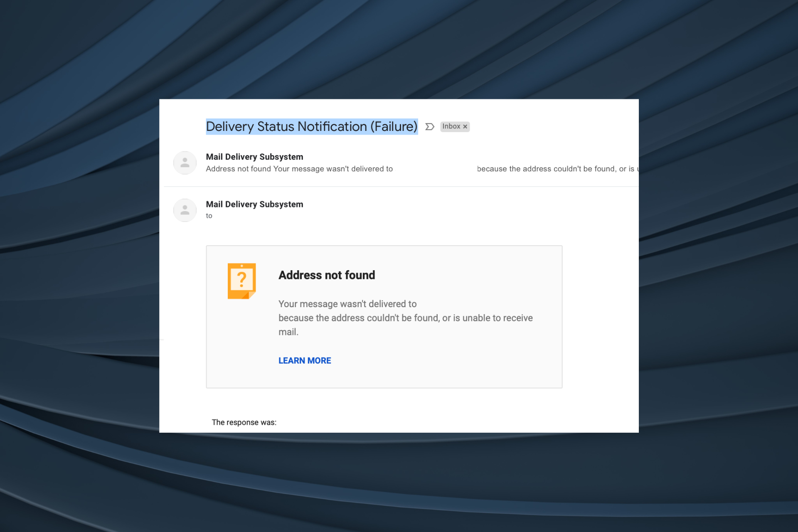The height and width of the screenshot is (532, 798).
Task: Click the second message's sender avatar
Action: click(185, 210)
